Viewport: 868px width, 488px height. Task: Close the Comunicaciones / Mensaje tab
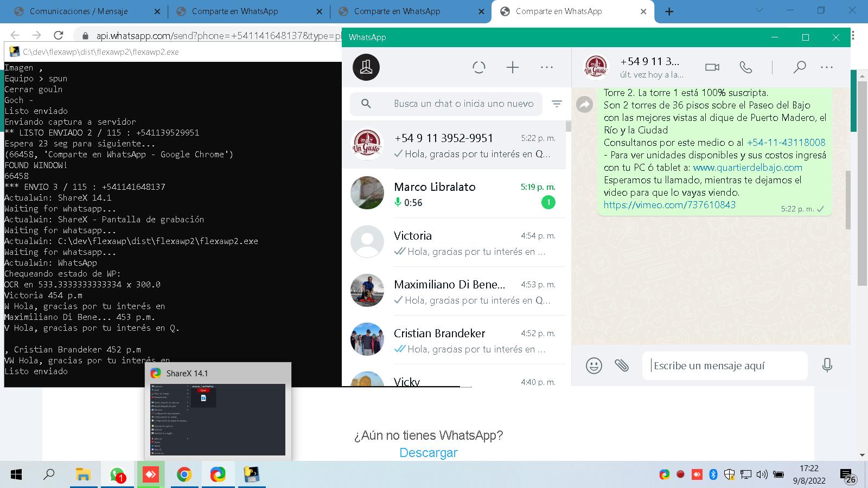[x=157, y=11]
